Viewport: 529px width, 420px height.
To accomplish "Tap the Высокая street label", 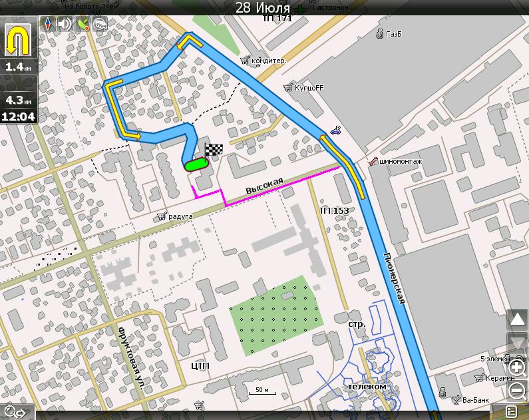I will [265, 186].
